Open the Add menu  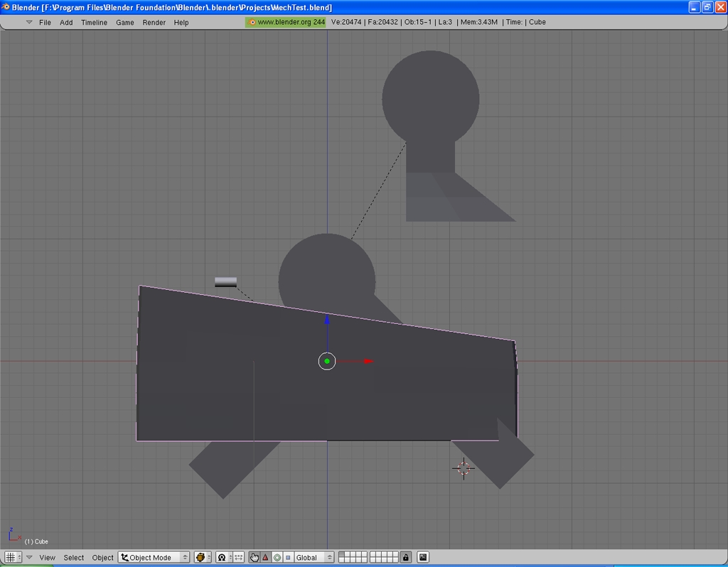pyautogui.click(x=66, y=22)
